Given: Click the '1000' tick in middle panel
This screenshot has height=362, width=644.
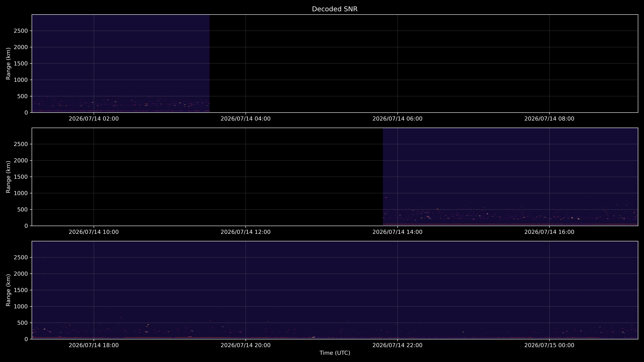Looking at the screenshot, I should point(21,193).
